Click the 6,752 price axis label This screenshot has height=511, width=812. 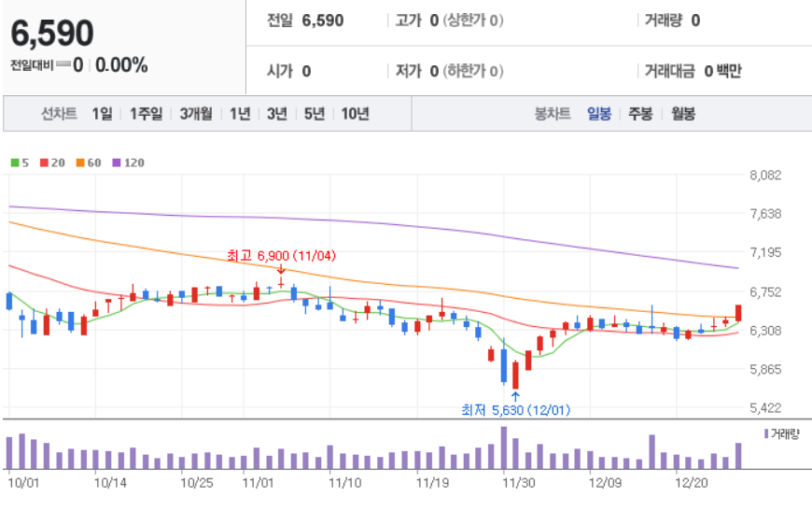tap(765, 291)
